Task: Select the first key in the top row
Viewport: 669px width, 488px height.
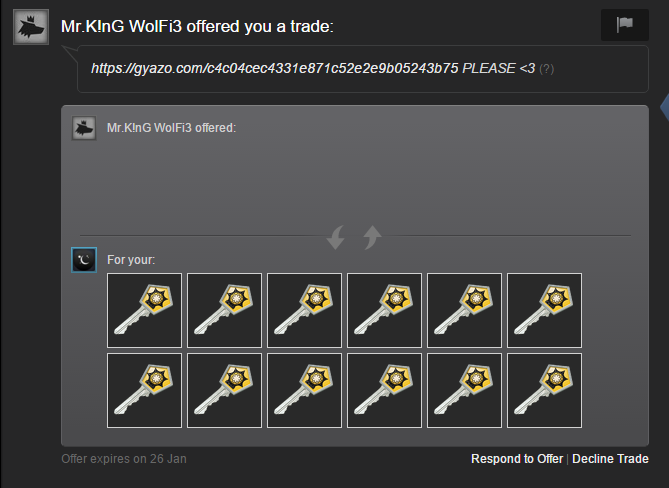Action: tap(144, 311)
